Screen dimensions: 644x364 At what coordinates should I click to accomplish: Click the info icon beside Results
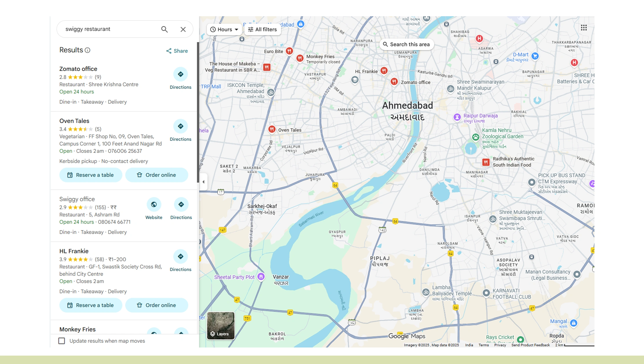tap(88, 50)
